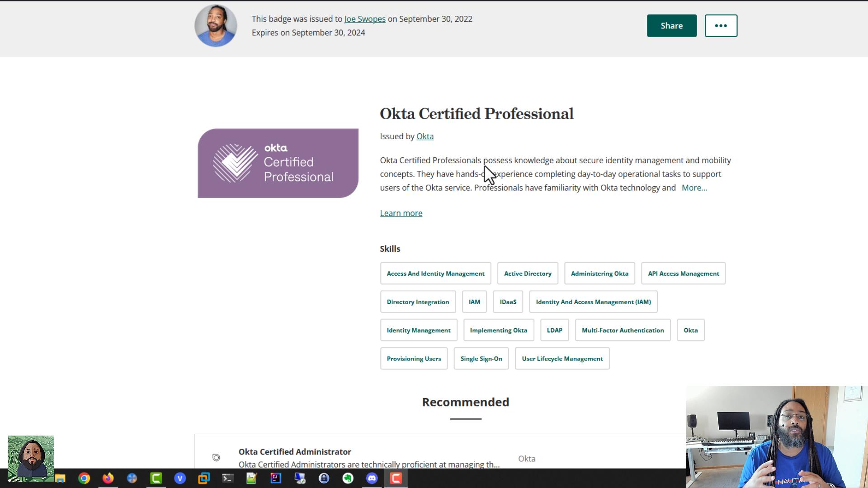Open the terminal taskbar icon
The height and width of the screenshot is (488, 868).
[x=228, y=478]
